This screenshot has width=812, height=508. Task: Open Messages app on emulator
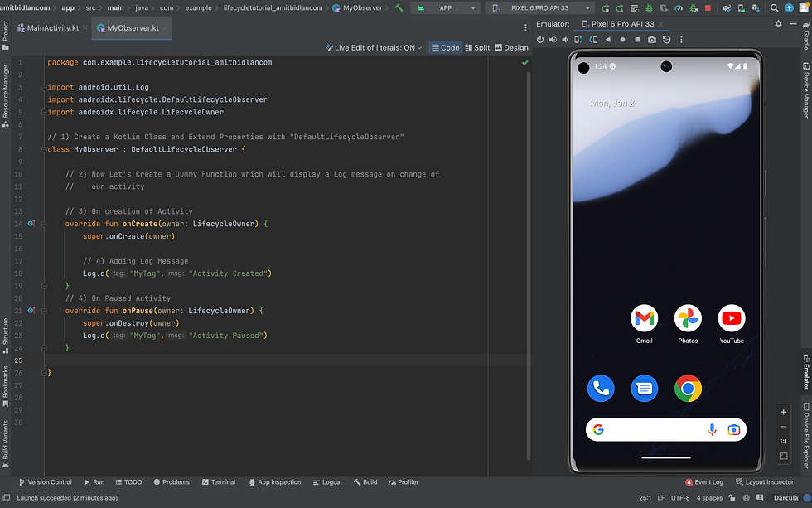click(x=645, y=388)
